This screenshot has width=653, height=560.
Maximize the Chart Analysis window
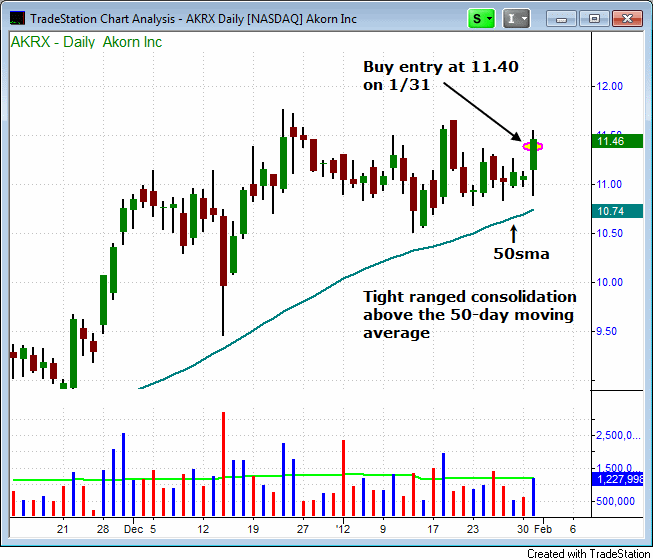[594, 19]
